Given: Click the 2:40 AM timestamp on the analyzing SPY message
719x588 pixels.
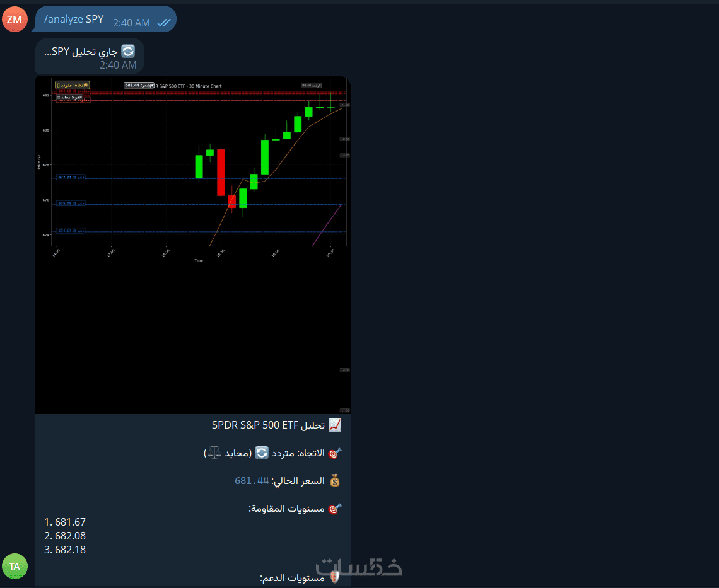Looking at the screenshot, I should click(119, 65).
